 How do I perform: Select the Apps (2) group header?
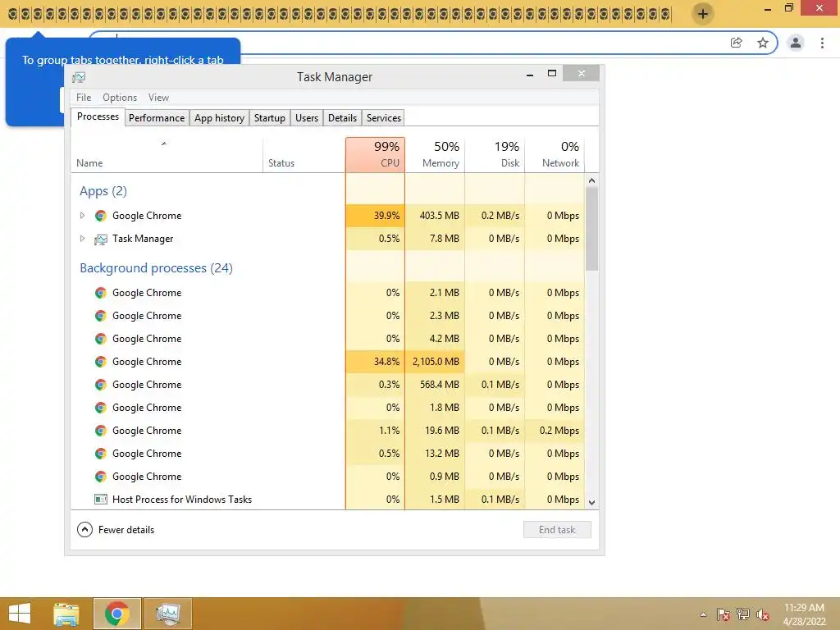click(x=103, y=191)
